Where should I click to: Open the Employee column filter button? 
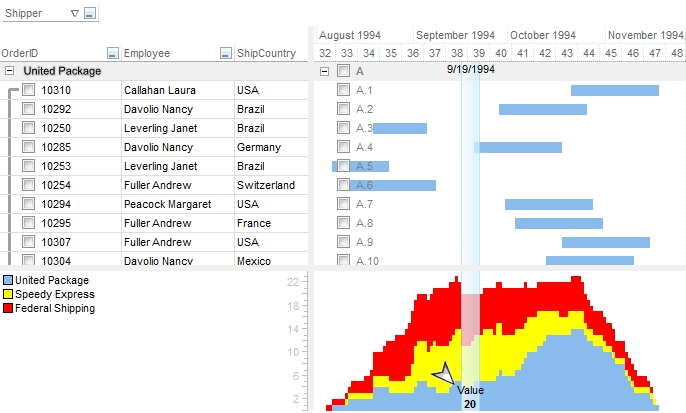[x=225, y=53]
